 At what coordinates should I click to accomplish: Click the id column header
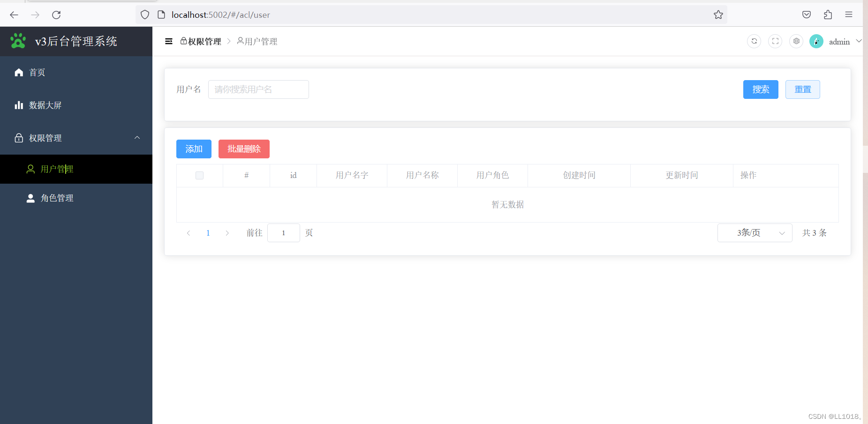pyautogui.click(x=293, y=175)
